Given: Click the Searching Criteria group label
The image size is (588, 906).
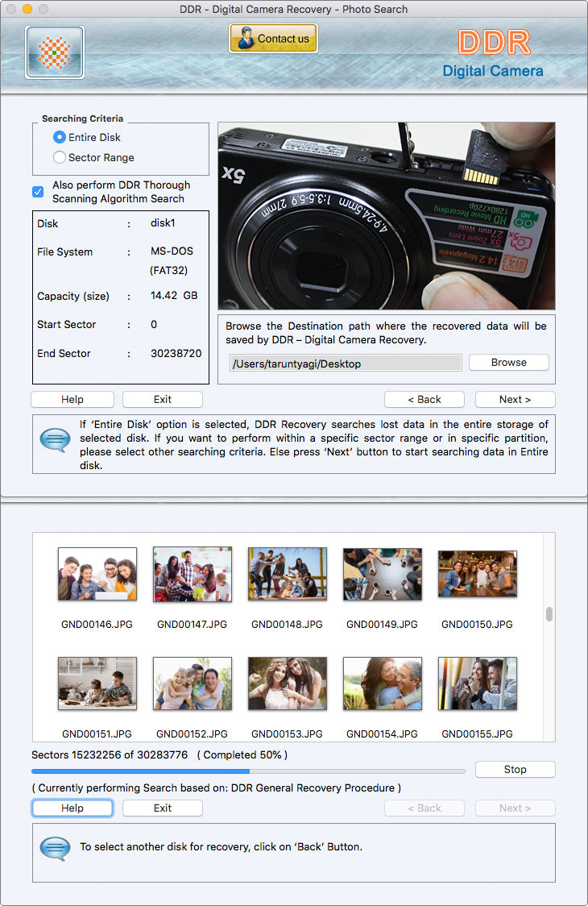Looking at the screenshot, I should click(83, 118).
